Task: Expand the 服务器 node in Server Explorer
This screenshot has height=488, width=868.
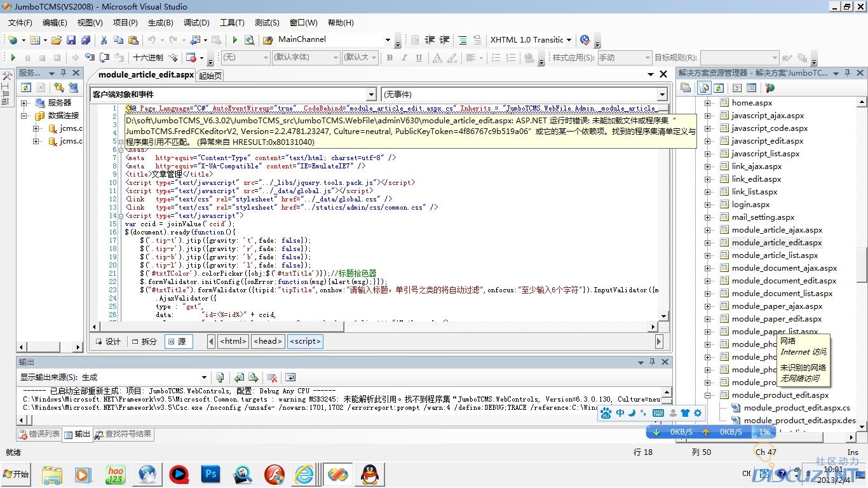Action: point(24,103)
